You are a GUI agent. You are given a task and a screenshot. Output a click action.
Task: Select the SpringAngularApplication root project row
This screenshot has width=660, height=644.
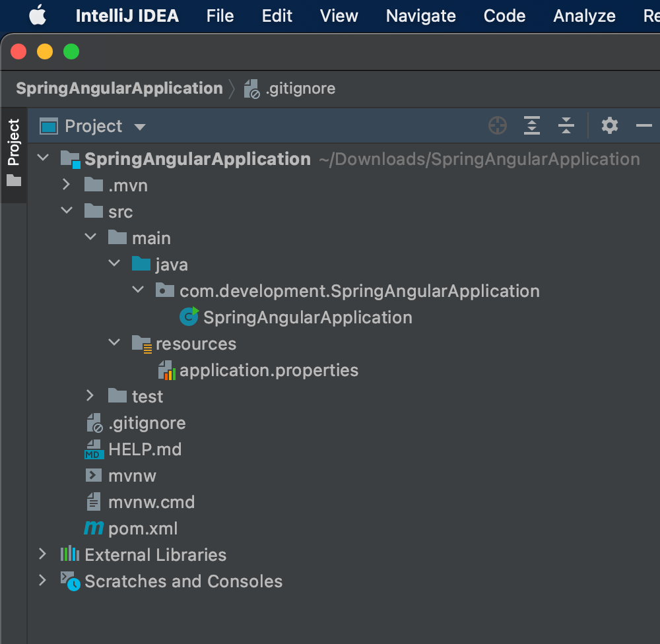[343, 159]
